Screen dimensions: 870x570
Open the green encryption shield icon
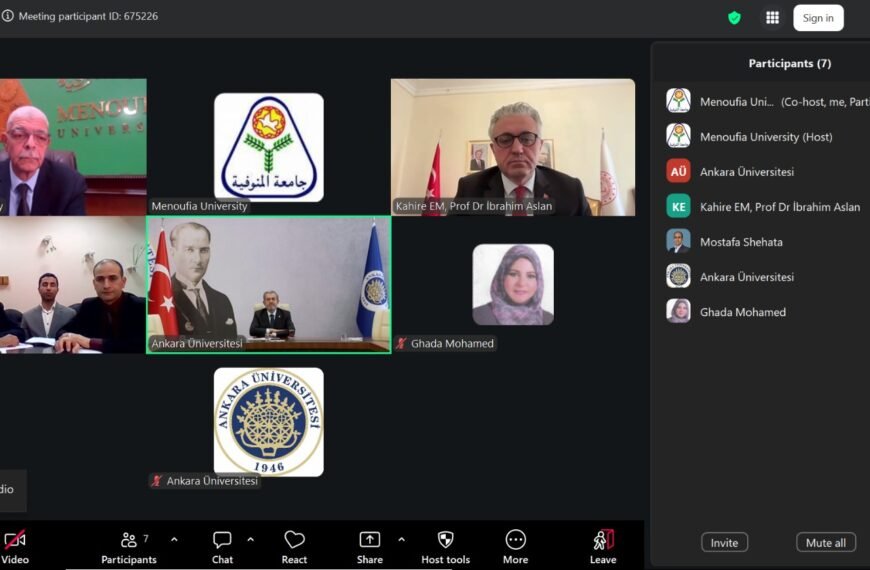click(x=734, y=18)
